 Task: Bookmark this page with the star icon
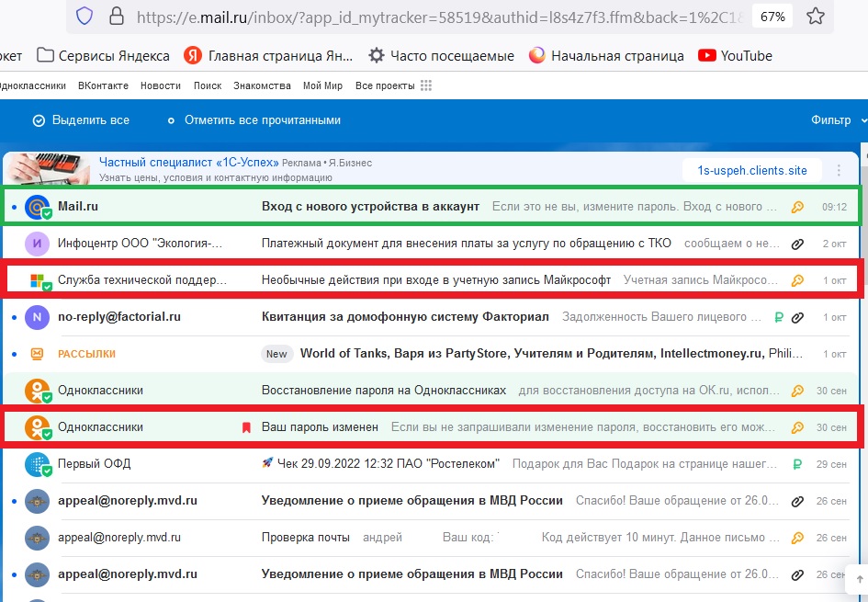[815, 16]
